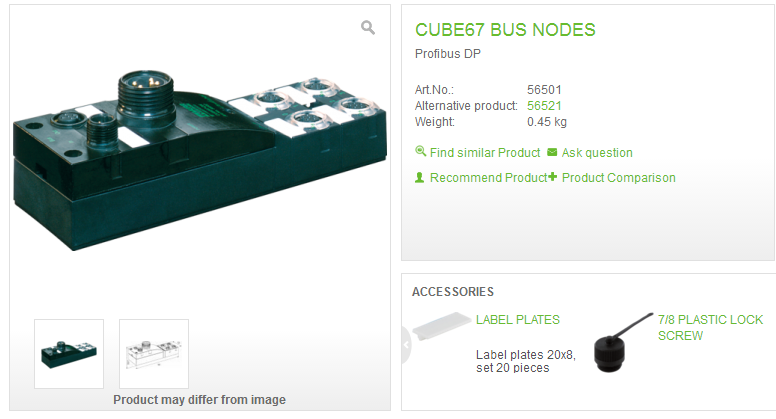
Task: Click the Ask question link text
Action: pos(597,153)
